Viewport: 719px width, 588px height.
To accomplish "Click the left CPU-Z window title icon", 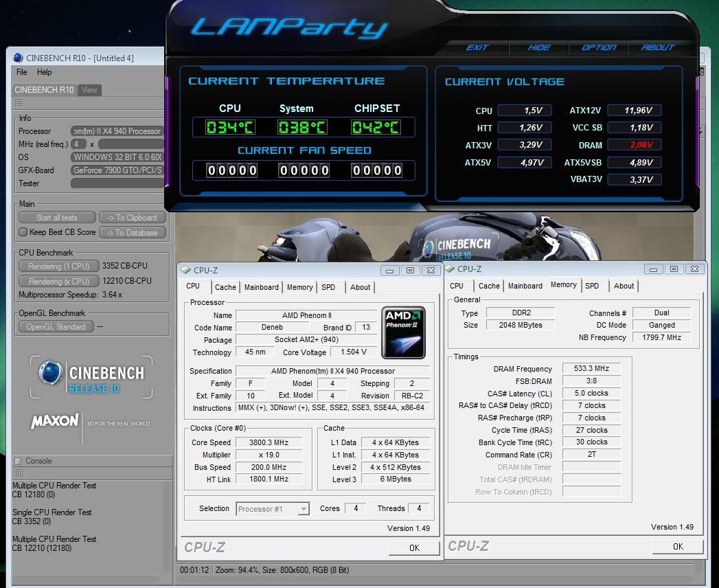I will [185, 270].
